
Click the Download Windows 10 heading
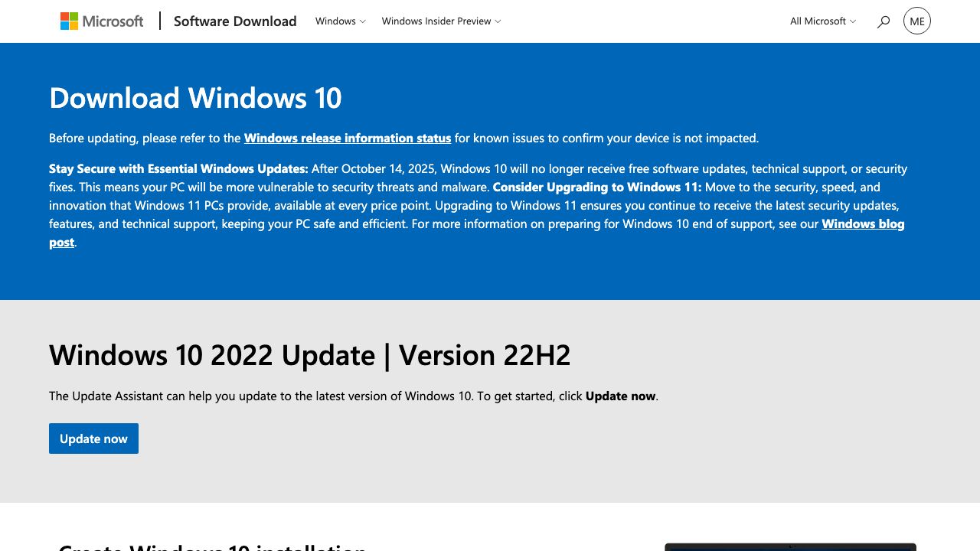(195, 98)
